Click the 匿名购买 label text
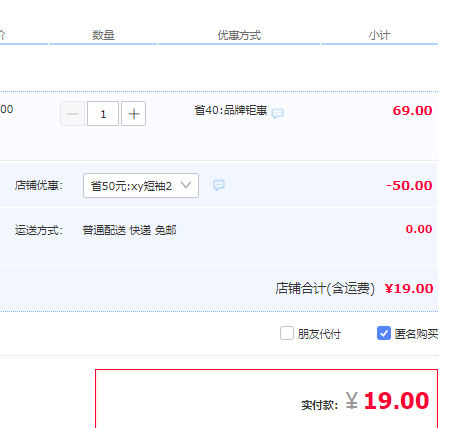467x428 pixels. click(x=416, y=334)
